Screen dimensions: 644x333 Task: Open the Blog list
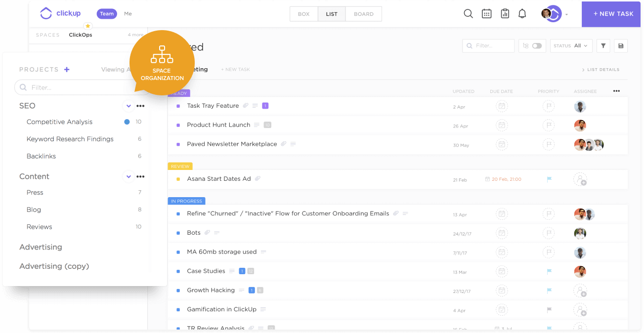click(34, 210)
